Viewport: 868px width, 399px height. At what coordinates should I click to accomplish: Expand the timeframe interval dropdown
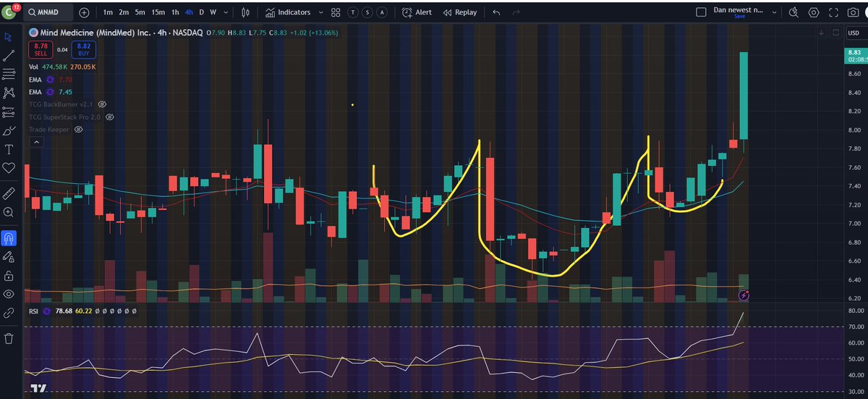click(227, 12)
